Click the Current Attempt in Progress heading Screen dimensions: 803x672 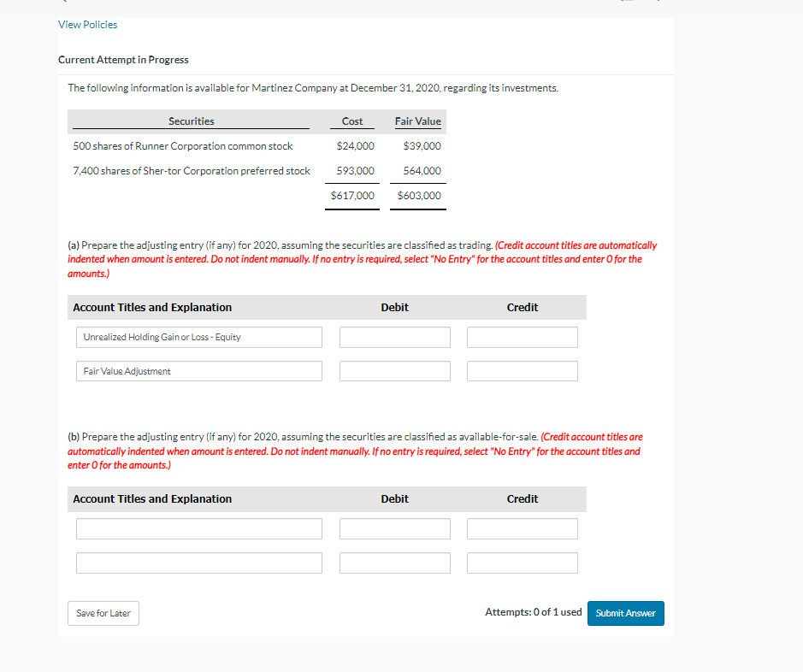pyautogui.click(x=122, y=60)
